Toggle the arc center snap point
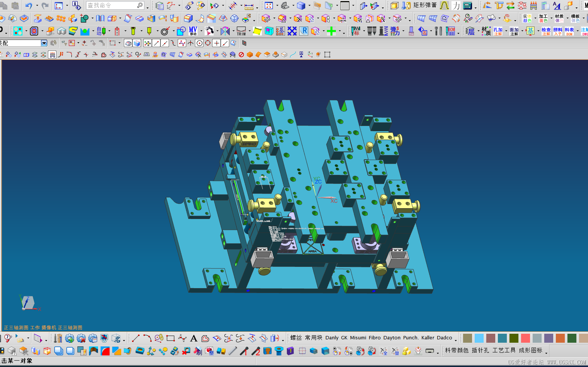588x367 pixels. pyautogui.click(x=199, y=43)
